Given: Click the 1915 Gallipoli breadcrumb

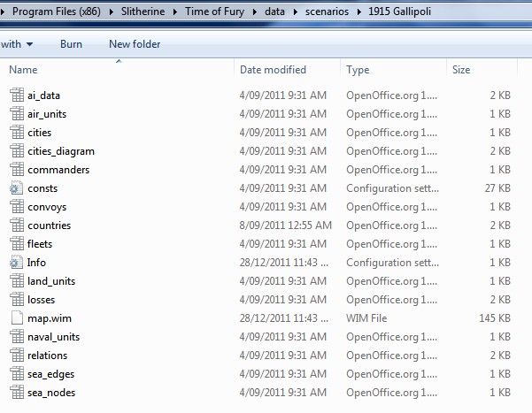Looking at the screenshot, I should point(400,11).
